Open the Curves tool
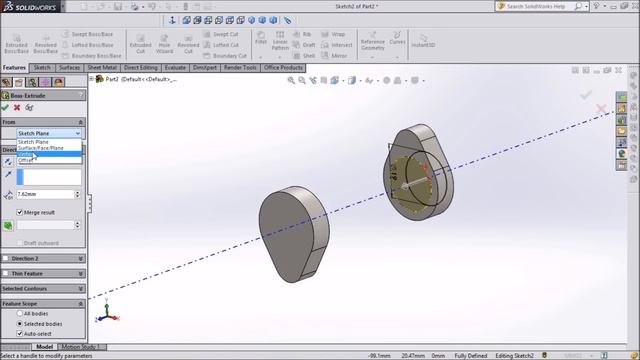 pyautogui.click(x=397, y=38)
